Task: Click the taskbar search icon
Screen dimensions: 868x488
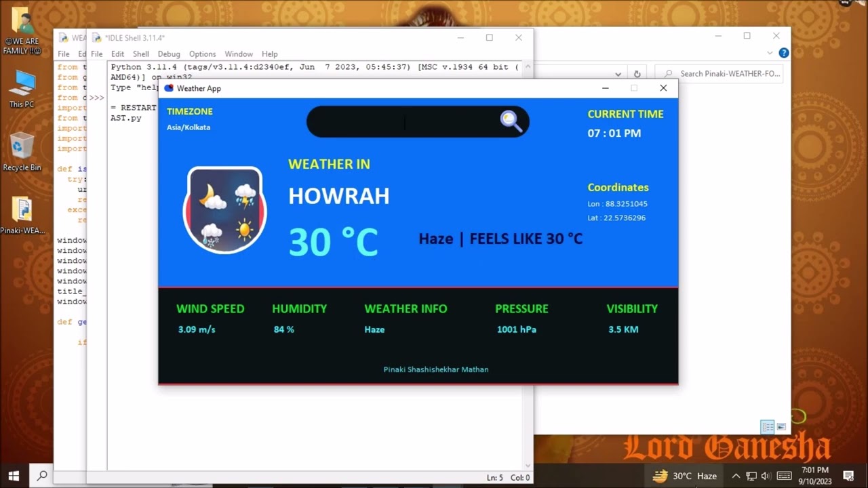Action: click(42, 476)
